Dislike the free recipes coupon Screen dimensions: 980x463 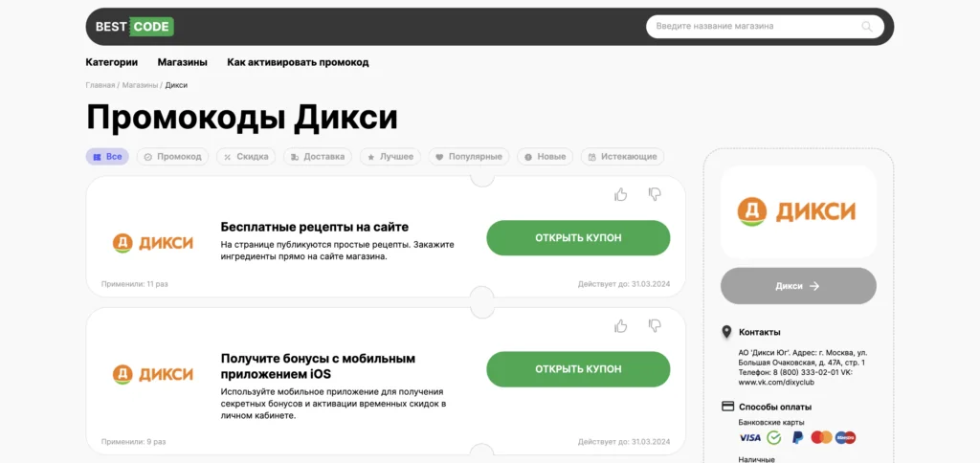click(655, 194)
